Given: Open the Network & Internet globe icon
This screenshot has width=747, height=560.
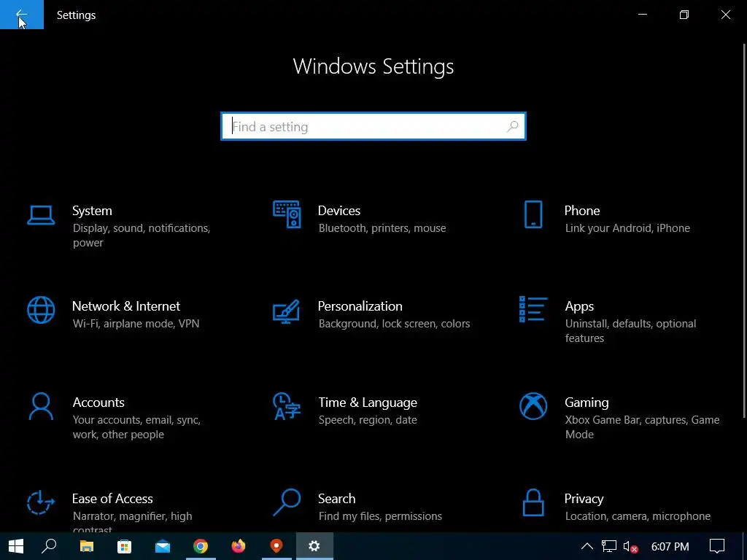Looking at the screenshot, I should pos(41,310).
